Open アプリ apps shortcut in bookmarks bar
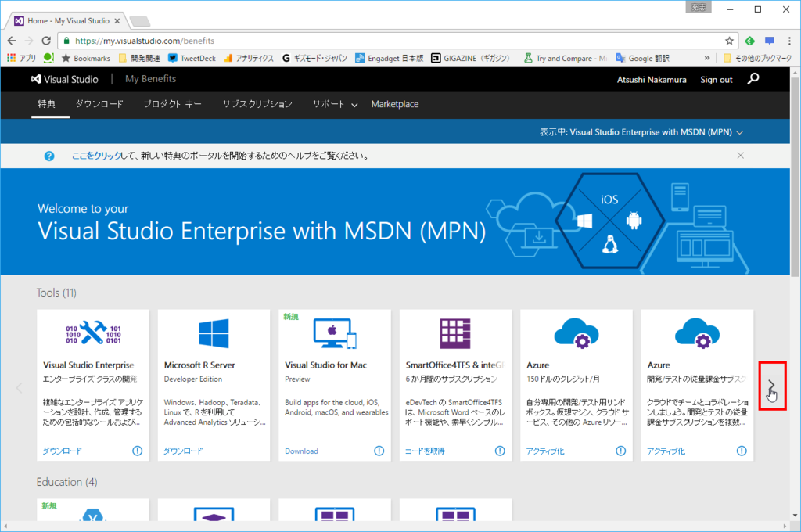Image resolution: width=801 pixels, height=532 pixels. (x=21, y=58)
